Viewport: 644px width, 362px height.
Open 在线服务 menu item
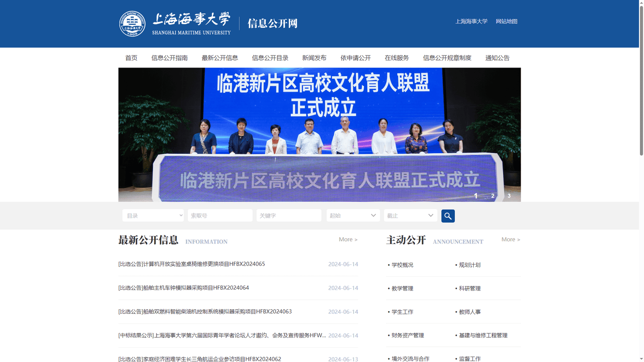pos(397,58)
